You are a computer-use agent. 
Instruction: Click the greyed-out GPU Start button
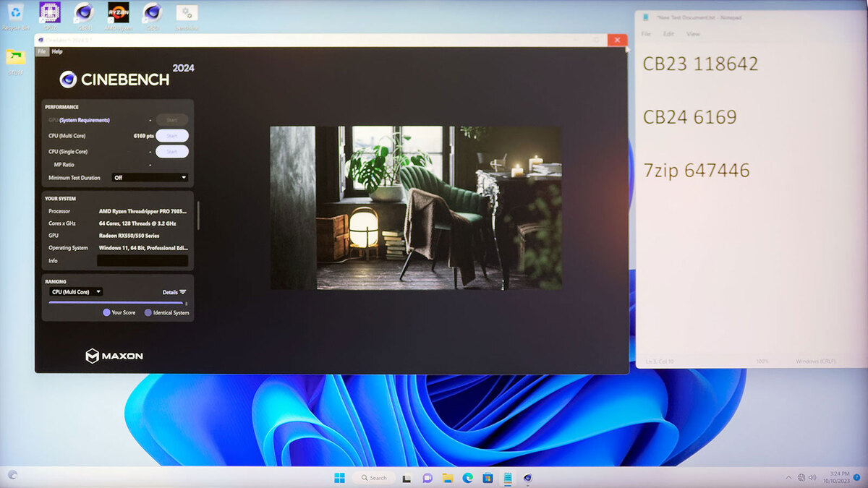(172, 120)
